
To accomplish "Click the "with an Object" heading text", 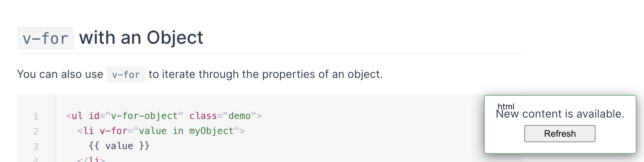I will (x=141, y=38).
